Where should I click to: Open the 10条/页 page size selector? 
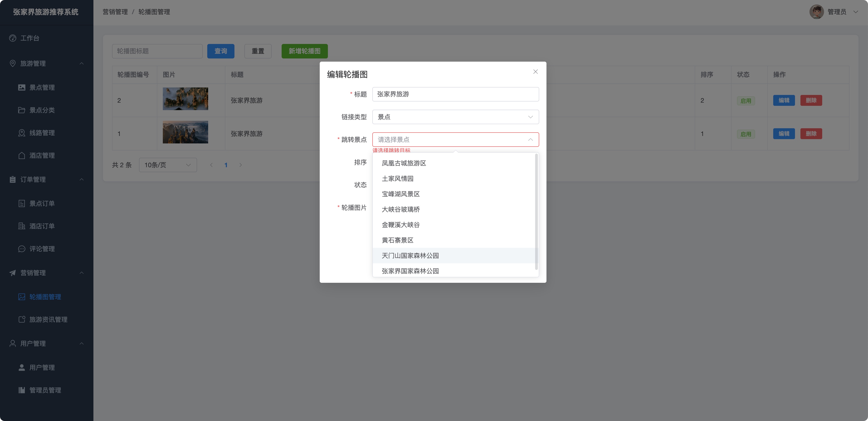point(168,165)
